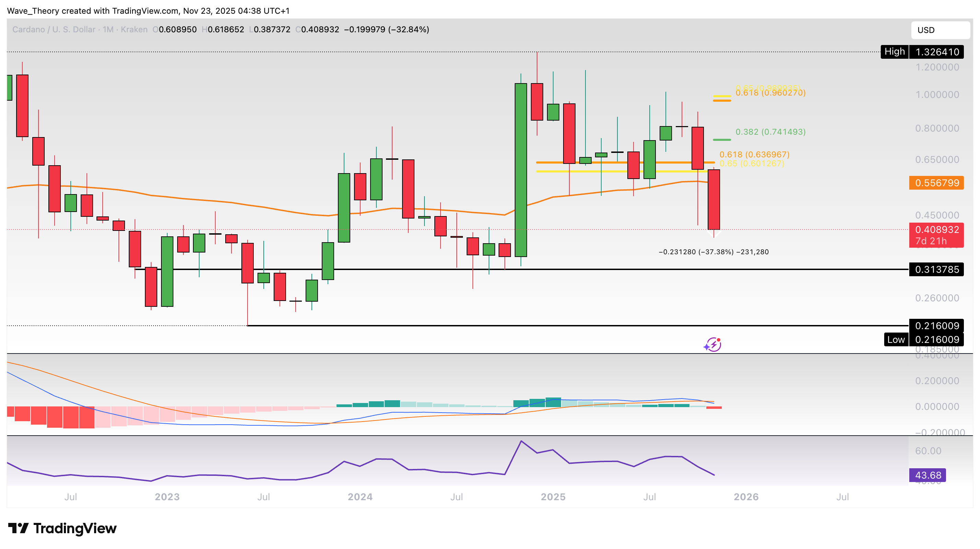Click the 2026 label on the time axis
Viewport: 980px width, 549px height.
746,496
